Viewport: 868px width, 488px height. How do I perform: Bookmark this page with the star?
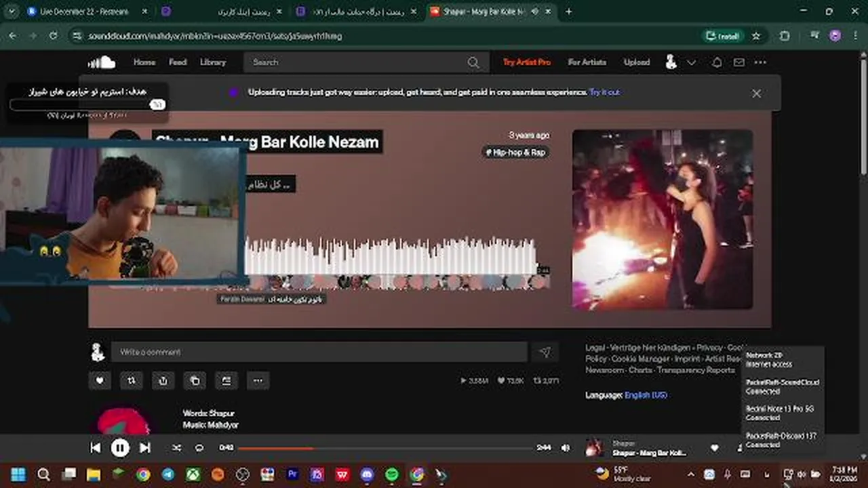pyautogui.click(x=756, y=36)
